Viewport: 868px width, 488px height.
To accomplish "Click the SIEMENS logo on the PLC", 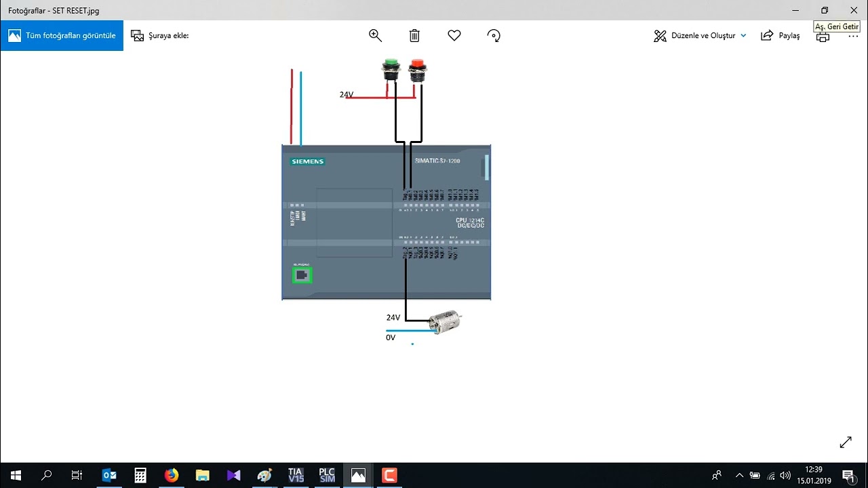I will (308, 161).
